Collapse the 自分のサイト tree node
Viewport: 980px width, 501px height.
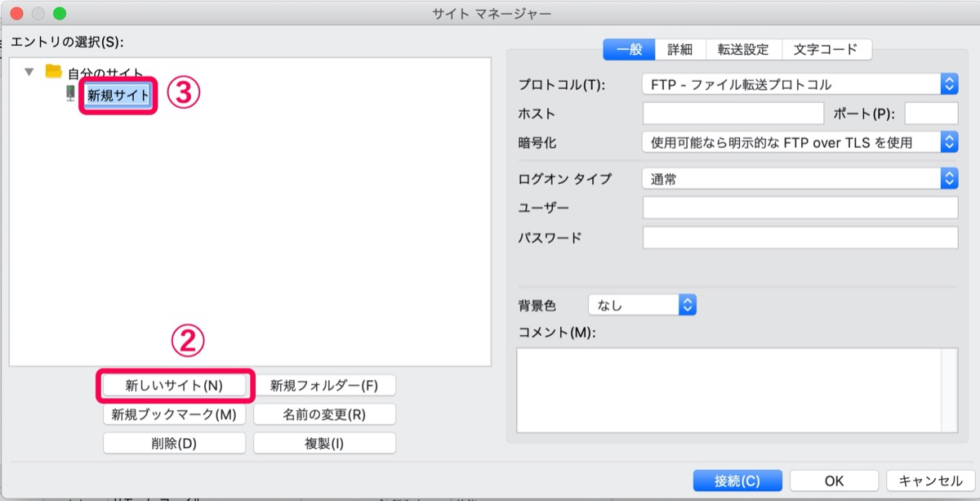(x=29, y=72)
